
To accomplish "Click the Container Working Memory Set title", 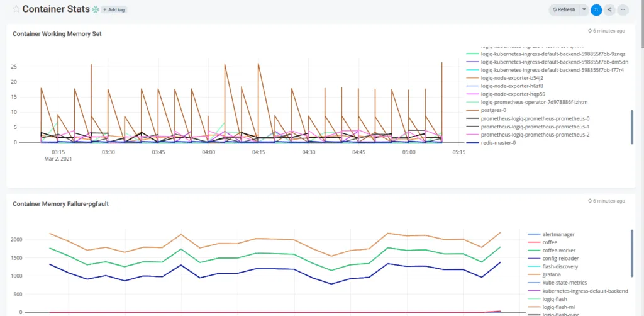I will [x=57, y=34].
